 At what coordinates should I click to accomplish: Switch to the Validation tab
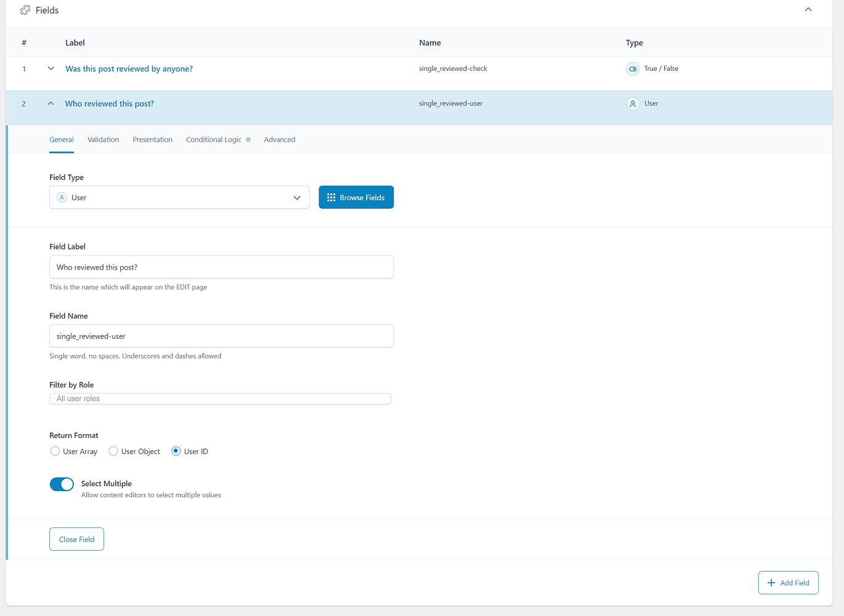[x=103, y=139]
